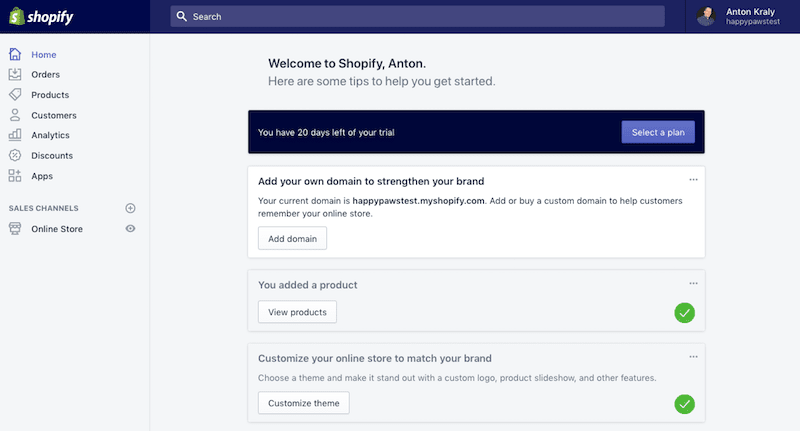Open Analytics section
This screenshot has width=800, height=431.
(x=50, y=135)
